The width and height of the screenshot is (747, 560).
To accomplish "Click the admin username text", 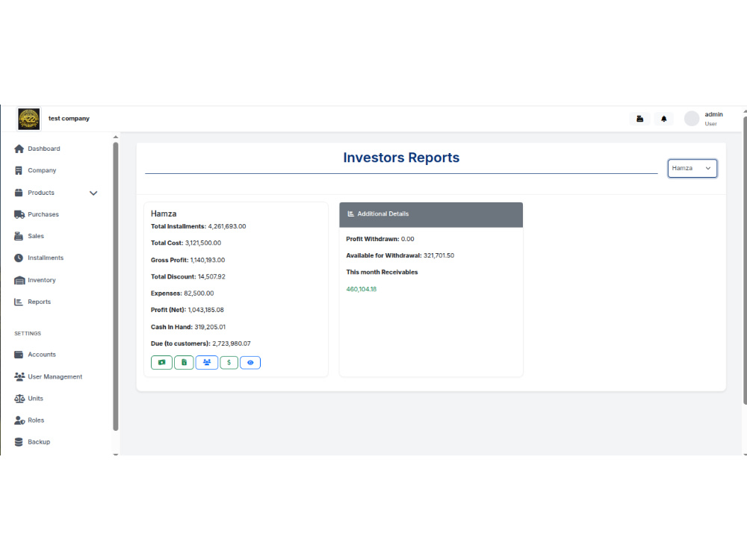I will 713,115.
